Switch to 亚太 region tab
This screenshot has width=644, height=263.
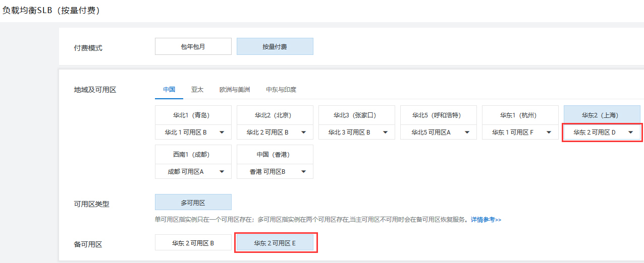[197, 90]
